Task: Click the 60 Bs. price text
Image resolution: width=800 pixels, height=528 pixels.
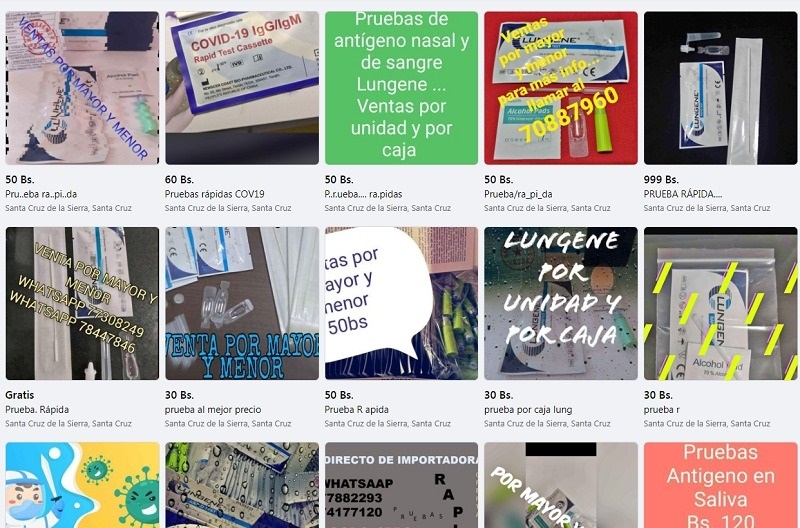Action: (x=179, y=180)
